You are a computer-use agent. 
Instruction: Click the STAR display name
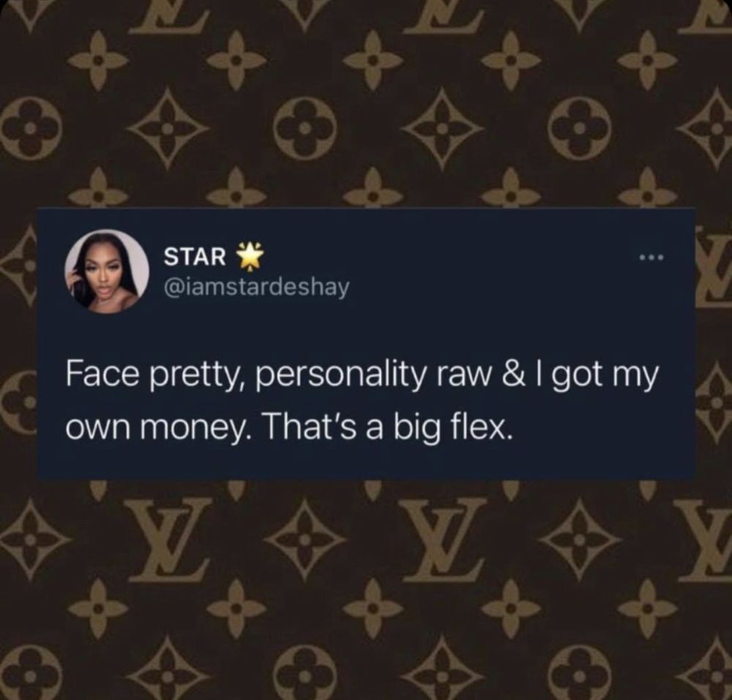click(x=194, y=256)
